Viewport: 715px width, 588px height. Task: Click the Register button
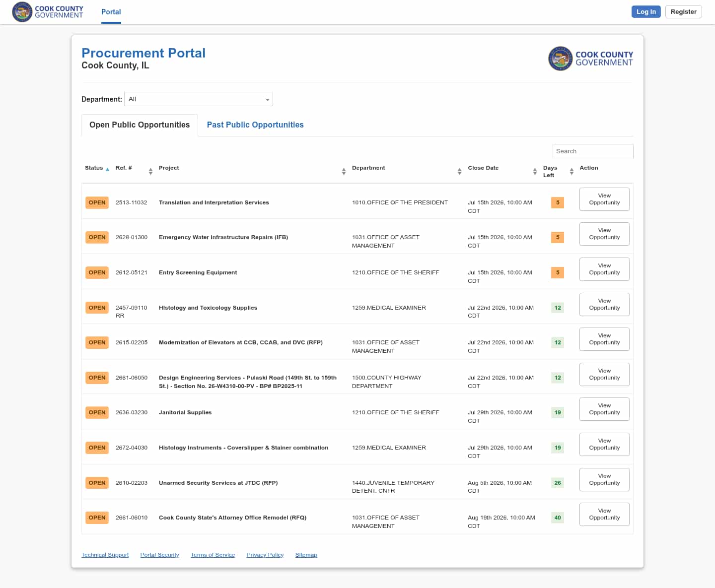pos(683,12)
